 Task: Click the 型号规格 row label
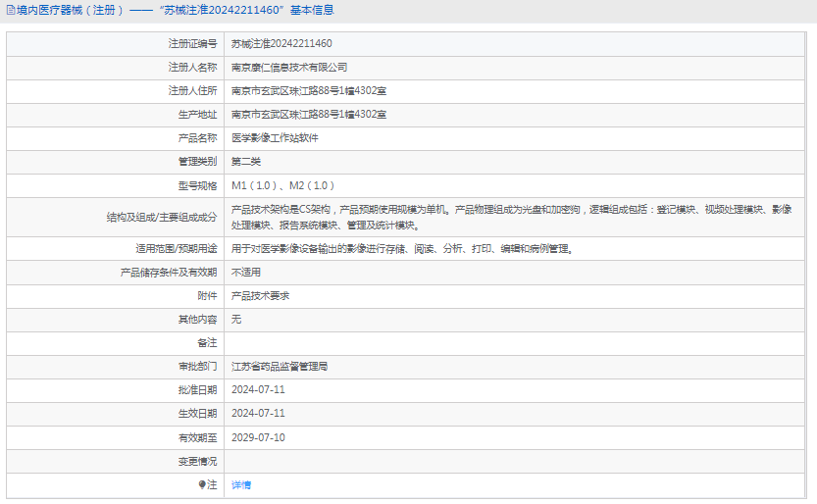click(x=197, y=185)
